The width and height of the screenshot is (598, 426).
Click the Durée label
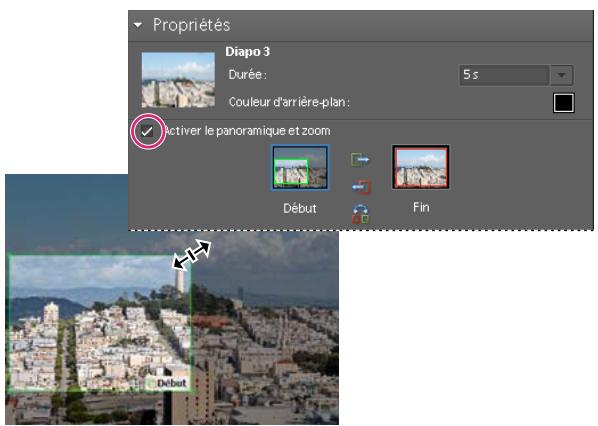tap(247, 75)
